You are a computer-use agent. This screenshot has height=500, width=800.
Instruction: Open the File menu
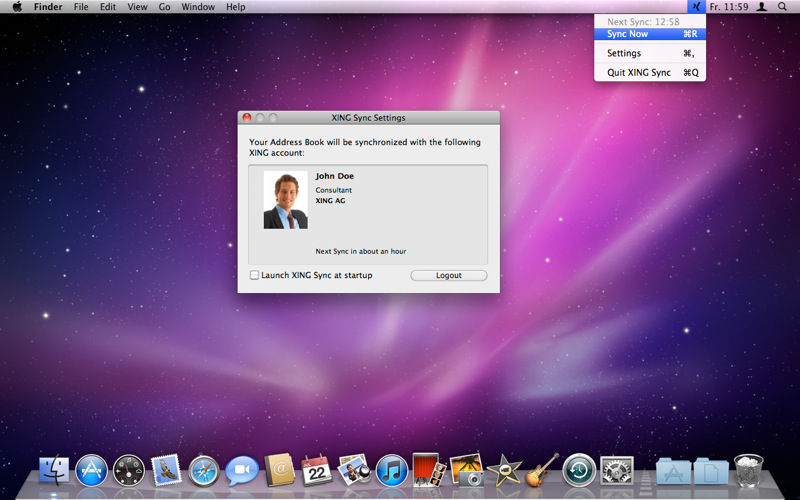[81, 7]
